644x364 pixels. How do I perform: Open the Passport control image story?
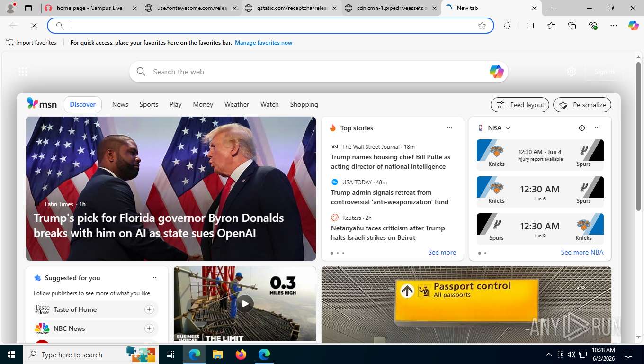tap(466, 305)
